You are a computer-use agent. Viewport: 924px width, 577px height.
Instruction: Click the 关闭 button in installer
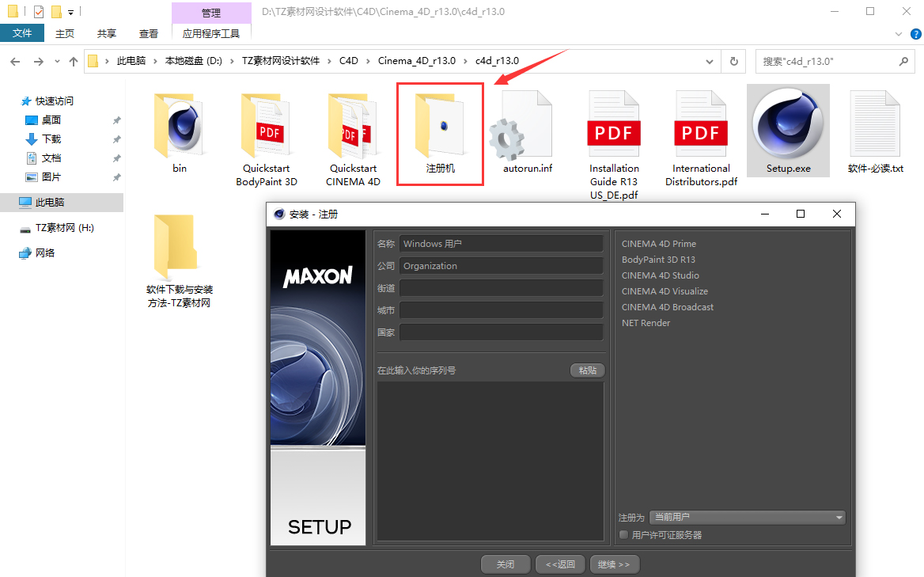coord(506,564)
